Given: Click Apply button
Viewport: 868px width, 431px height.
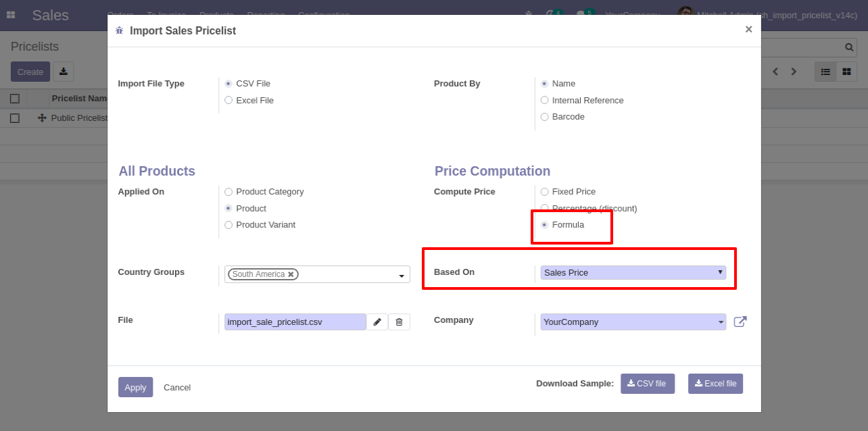Looking at the screenshot, I should tap(135, 387).
